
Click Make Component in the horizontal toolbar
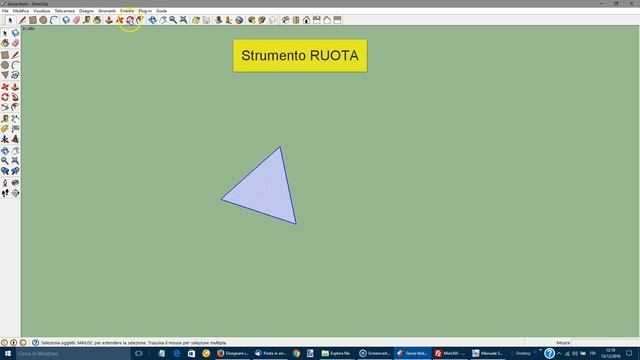pos(66,20)
